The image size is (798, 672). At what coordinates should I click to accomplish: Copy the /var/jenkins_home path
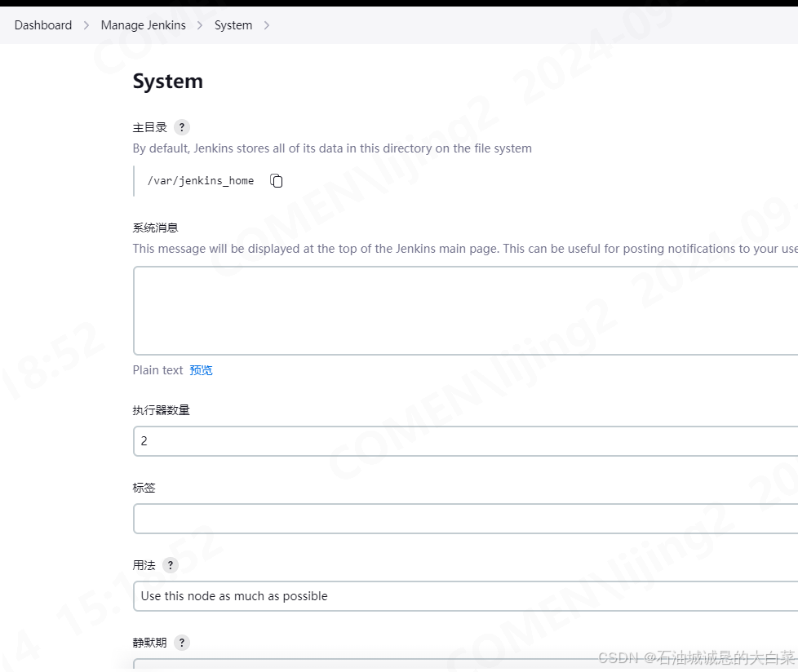tap(277, 180)
